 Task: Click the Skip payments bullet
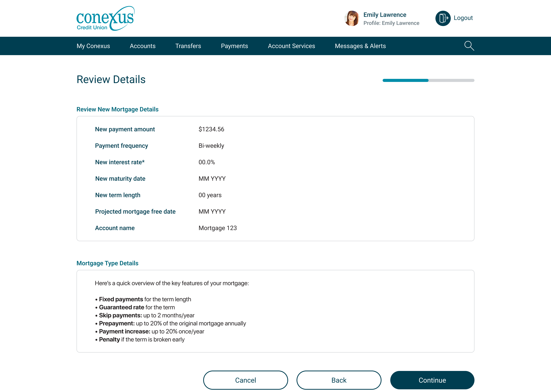(x=145, y=315)
